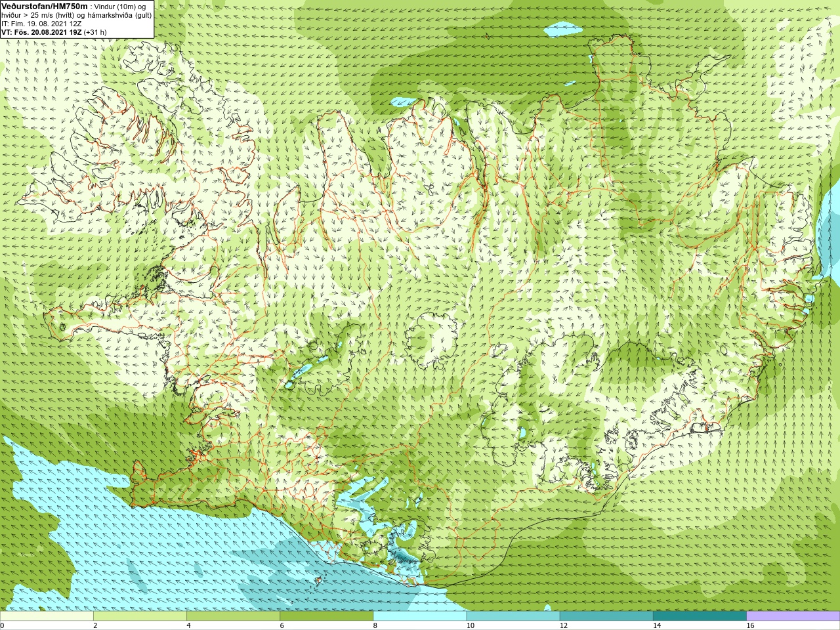Click the scale label '6'
The image size is (840, 630).
pyautogui.click(x=282, y=625)
